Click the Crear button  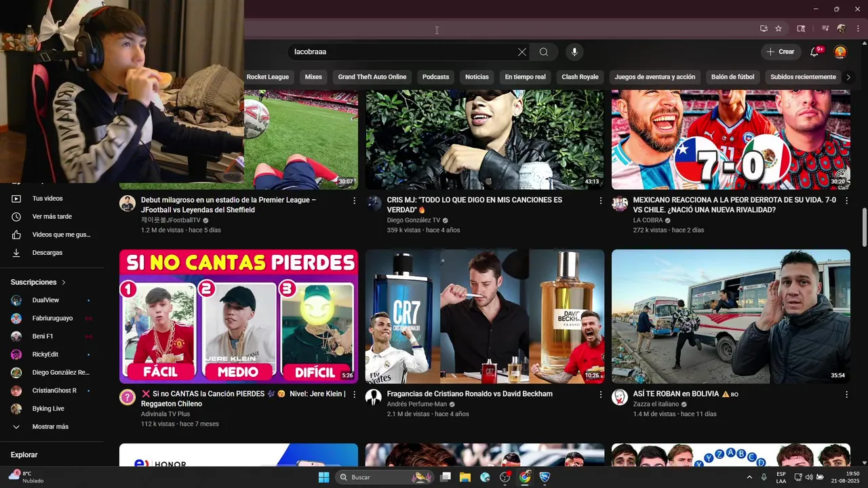click(x=781, y=52)
